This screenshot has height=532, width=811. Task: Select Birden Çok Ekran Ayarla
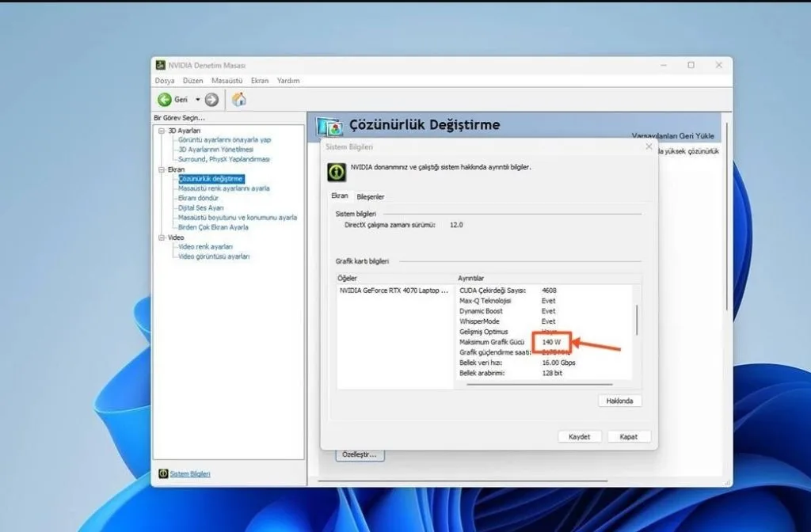coord(213,227)
